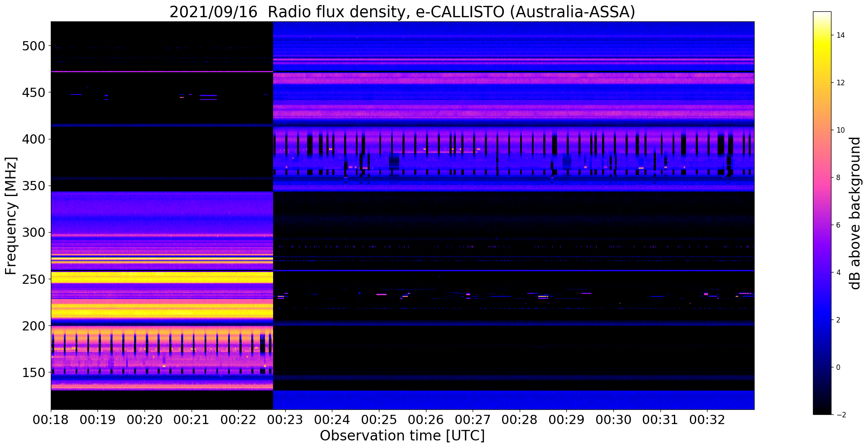Click the colorbar tick label 4
Screen dimensions: 868x448
pos(838,272)
